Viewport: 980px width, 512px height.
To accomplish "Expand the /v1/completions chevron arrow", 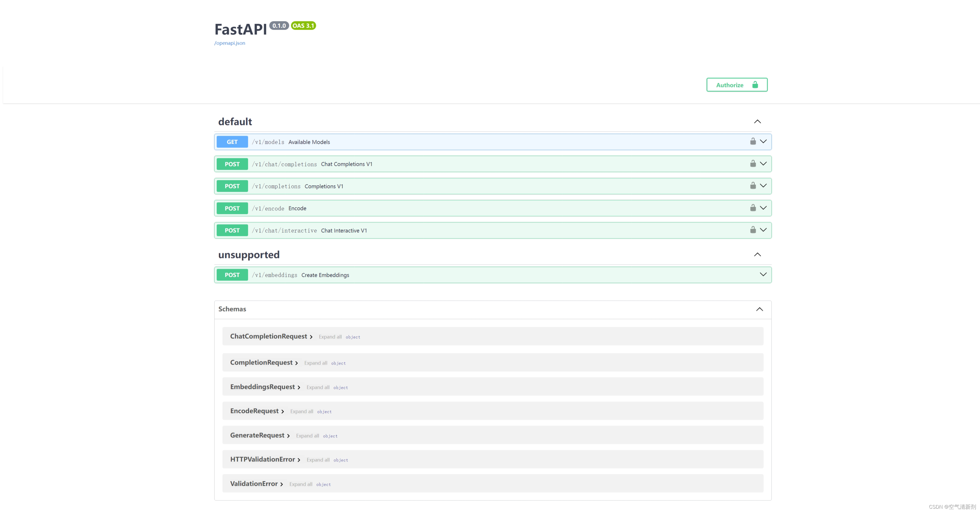I will 763,185.
